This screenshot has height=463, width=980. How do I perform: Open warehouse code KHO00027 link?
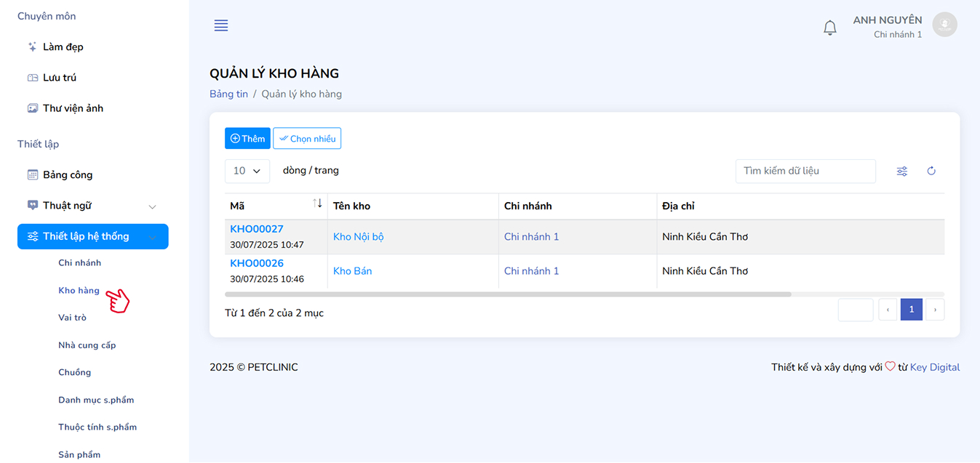[x=257, y=230]
